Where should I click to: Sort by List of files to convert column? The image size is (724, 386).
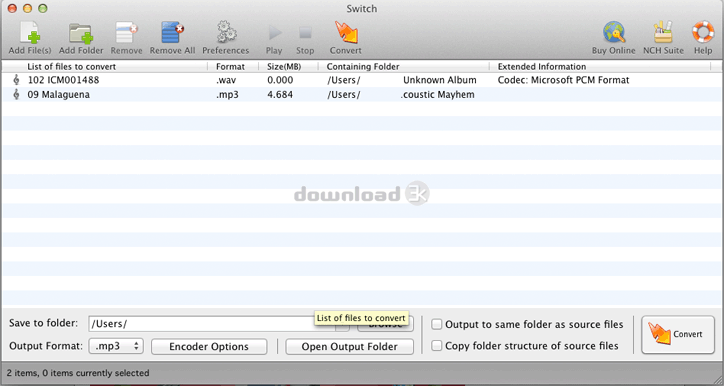click(72, 66)
